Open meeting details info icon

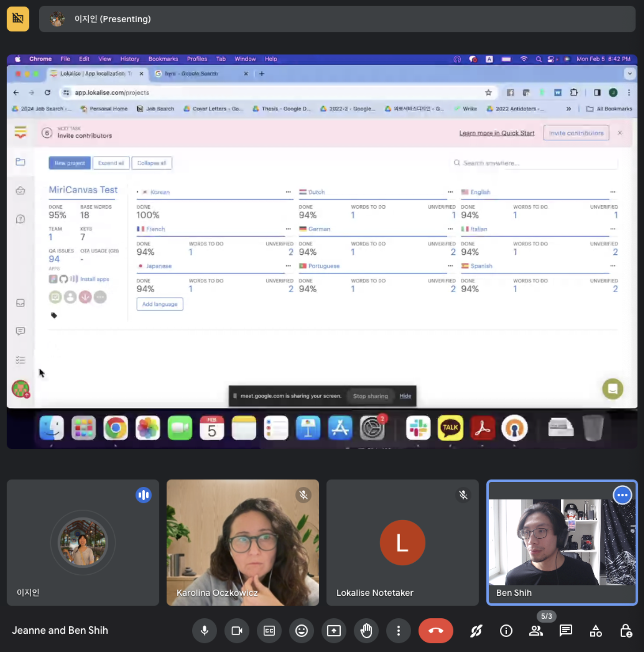pyautogui.click(x=506, y=631)
